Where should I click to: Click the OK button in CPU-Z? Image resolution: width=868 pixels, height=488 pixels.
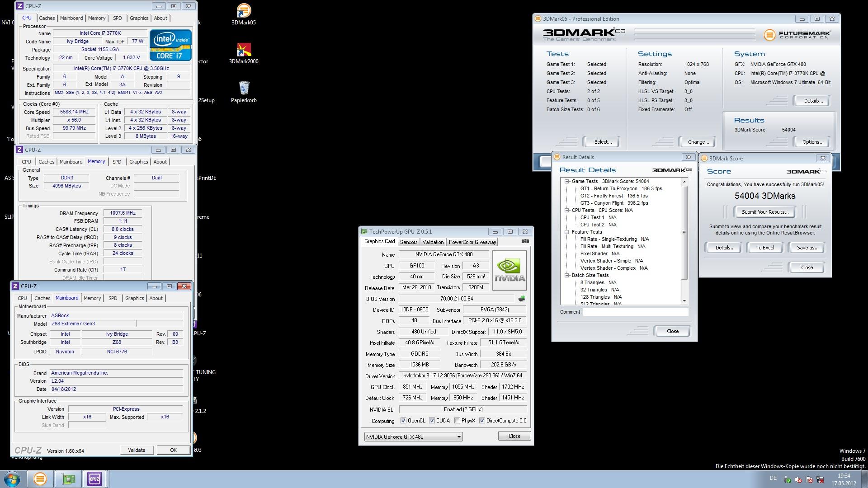tap(173, 450)
